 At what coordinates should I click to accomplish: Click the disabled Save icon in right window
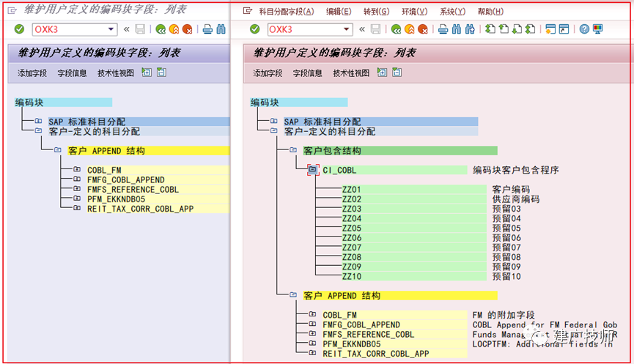375,29
